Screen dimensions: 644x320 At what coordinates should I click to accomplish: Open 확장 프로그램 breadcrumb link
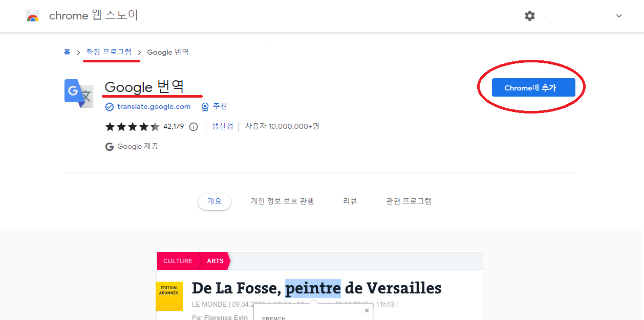109,52
